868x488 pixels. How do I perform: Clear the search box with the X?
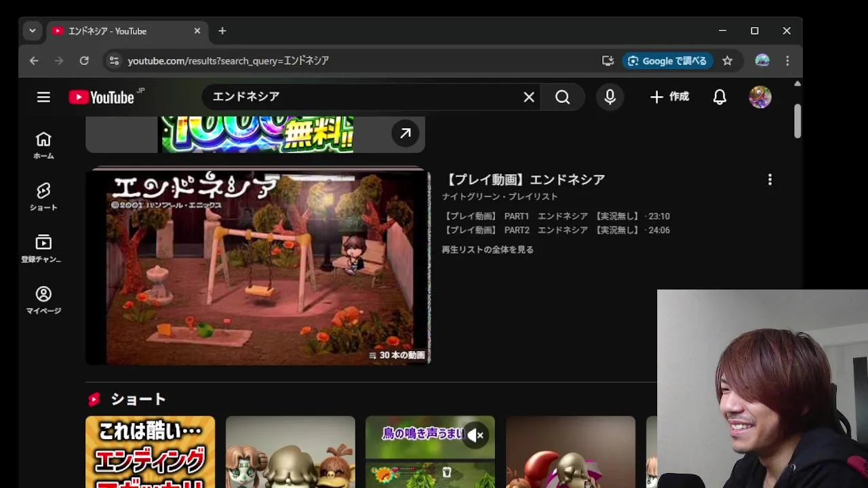point(529,97)
